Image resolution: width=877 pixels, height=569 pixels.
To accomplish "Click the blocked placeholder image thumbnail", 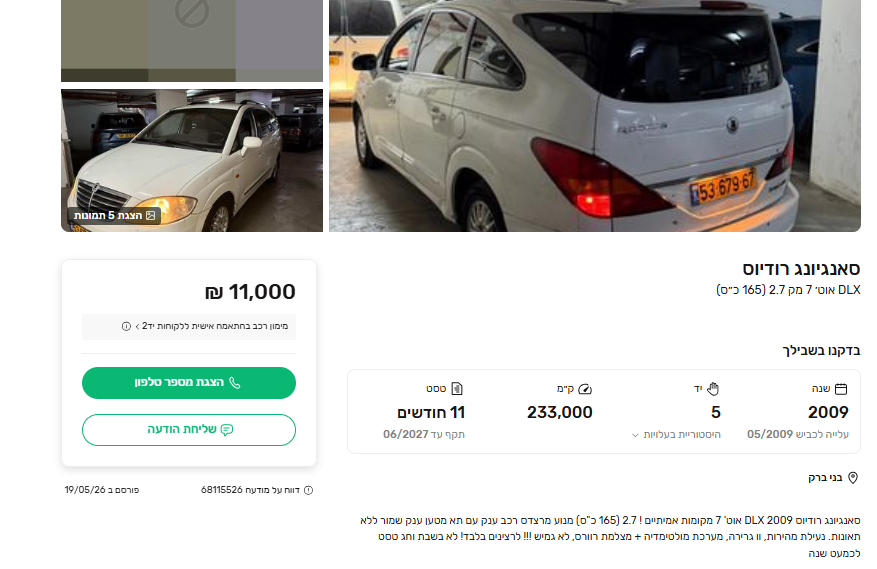I will pyautogui.click(x=192, y=40).
